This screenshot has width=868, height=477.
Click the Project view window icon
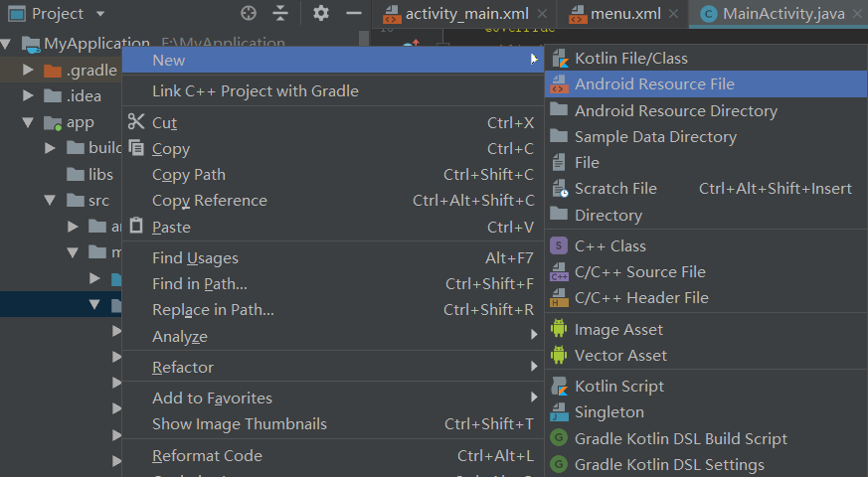[16, 13]
